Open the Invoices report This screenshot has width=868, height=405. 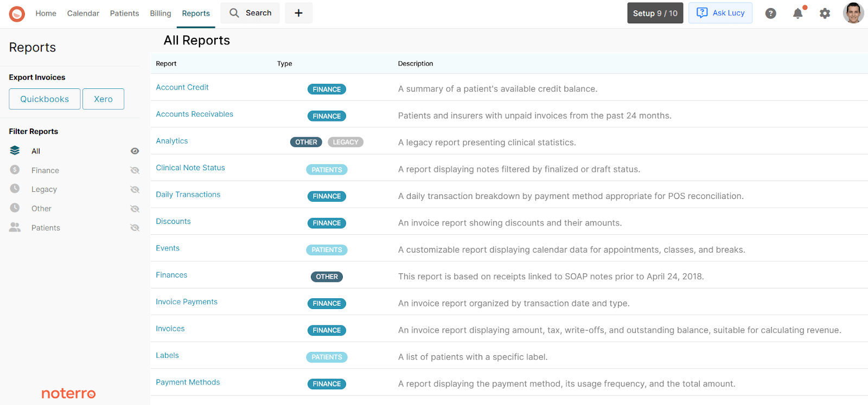170,329
